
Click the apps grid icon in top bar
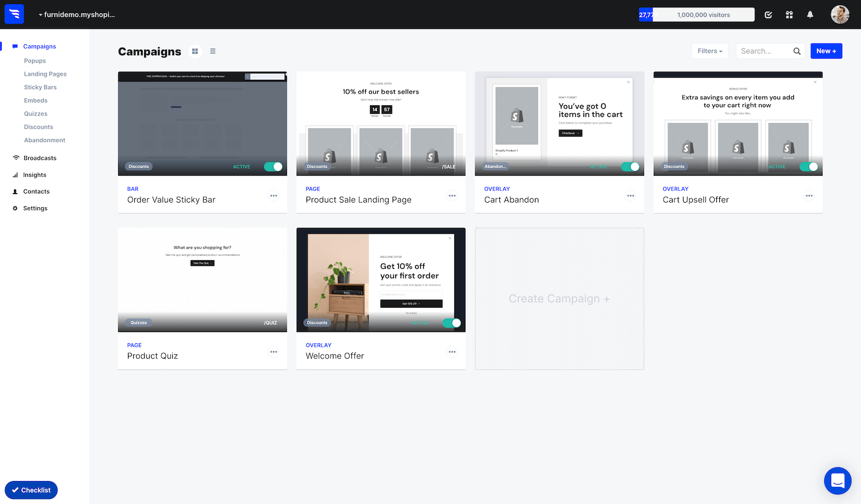click(x=789, y=14)
